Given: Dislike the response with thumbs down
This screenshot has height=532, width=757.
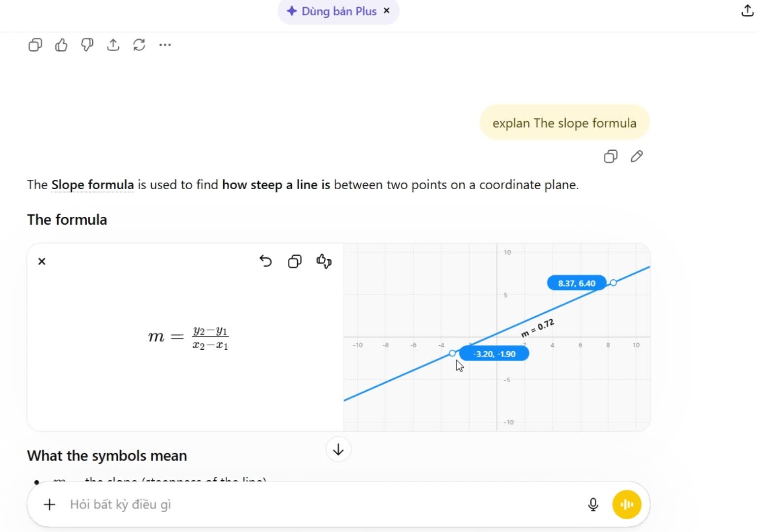Looking at the screenshot, I should [x=87, y=45].
